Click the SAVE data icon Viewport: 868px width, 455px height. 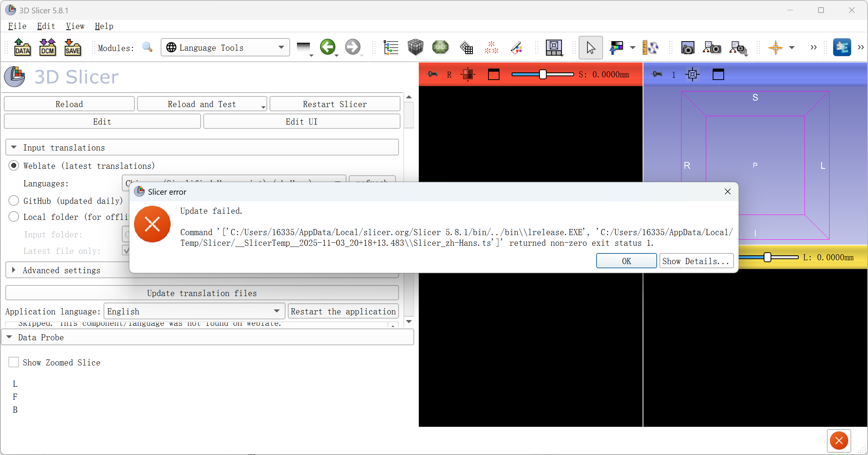tap(72, 48)
